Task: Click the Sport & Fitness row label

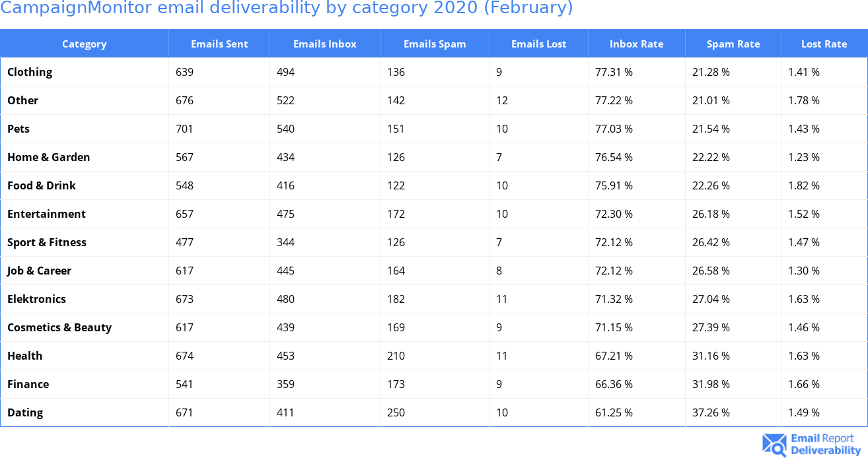Action: pyautogui.click(x=47, y=242)
